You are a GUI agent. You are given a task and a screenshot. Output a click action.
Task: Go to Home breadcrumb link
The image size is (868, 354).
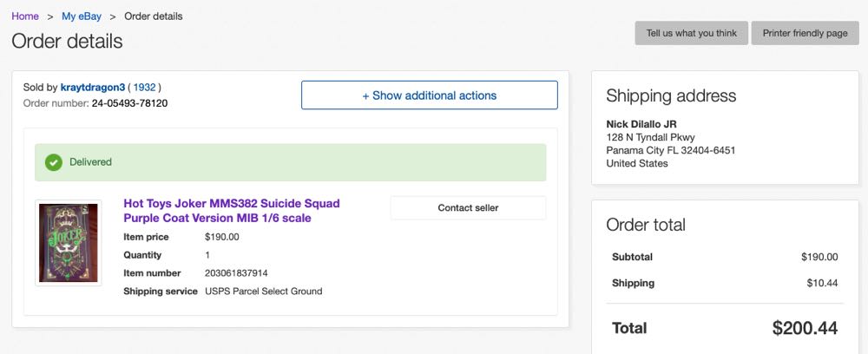tap(25, 16)
